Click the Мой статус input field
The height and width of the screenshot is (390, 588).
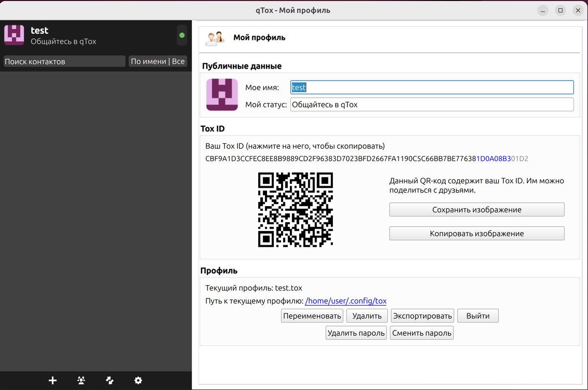[432, 104]
